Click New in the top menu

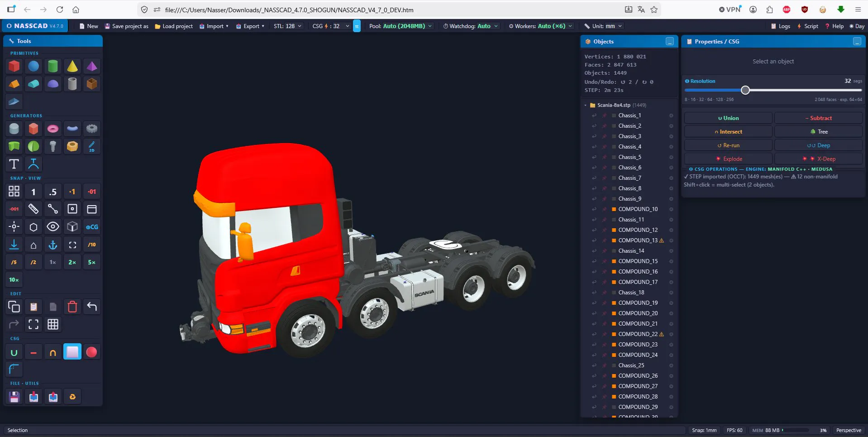[89, 26]
